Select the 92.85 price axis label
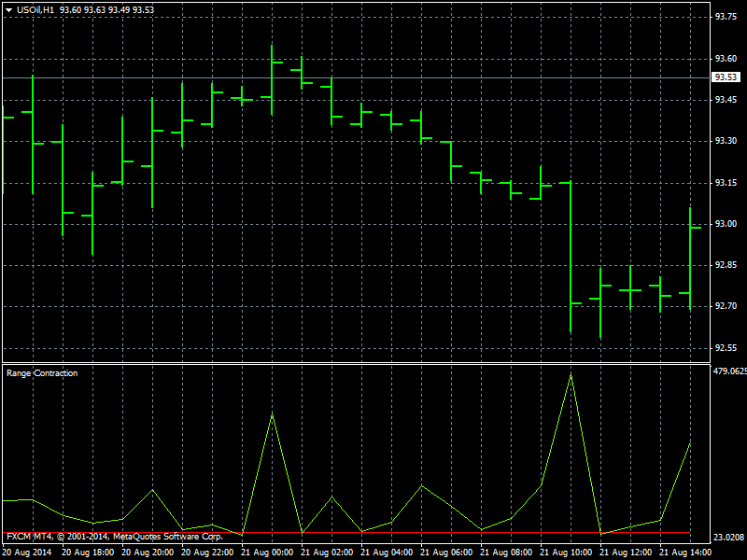747x560 pixels. pos(726,265)
